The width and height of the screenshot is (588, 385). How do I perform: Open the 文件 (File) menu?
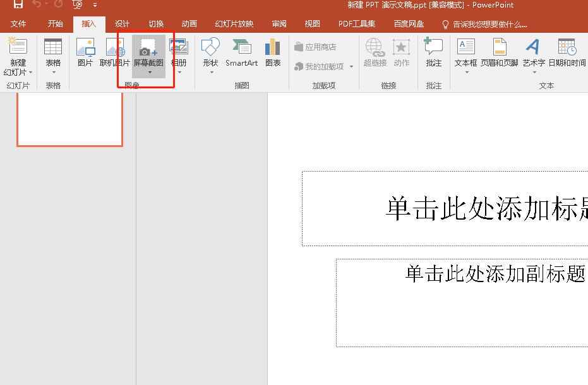click(x=18, y=24)
